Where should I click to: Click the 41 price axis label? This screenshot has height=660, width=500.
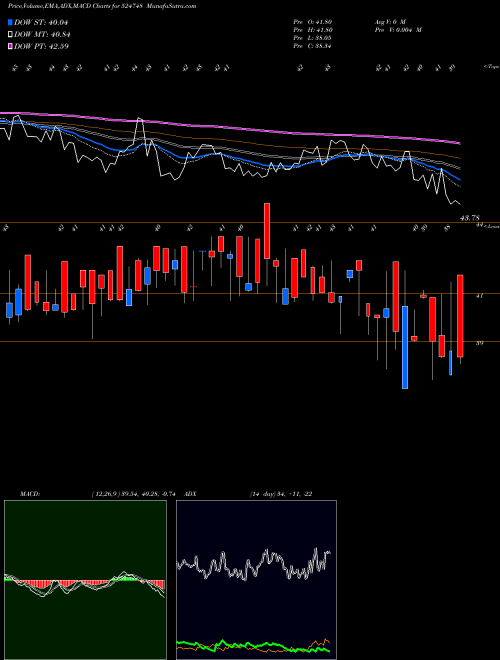tap(479, 296)
